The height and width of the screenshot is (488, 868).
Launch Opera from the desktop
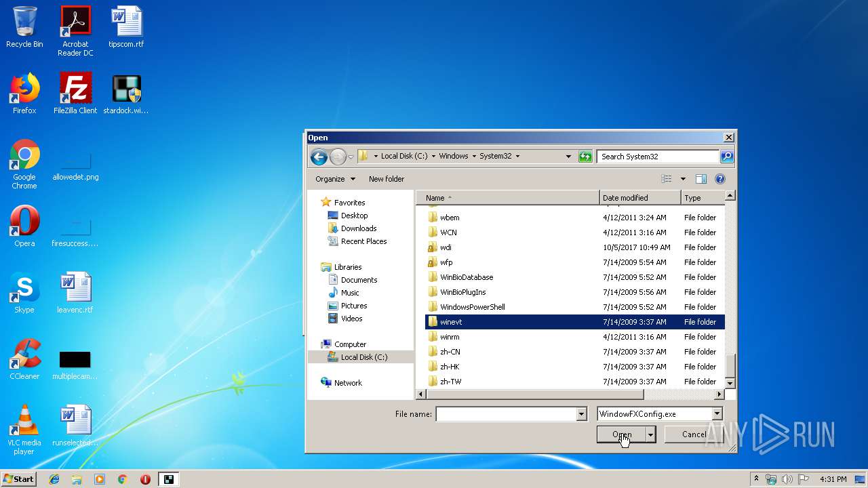click(24, 226)
